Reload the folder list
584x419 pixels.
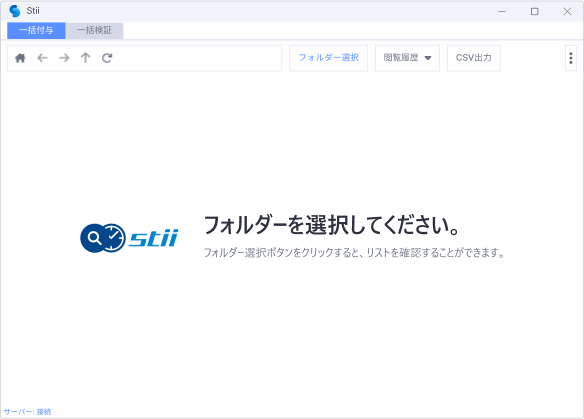[107, 58]
